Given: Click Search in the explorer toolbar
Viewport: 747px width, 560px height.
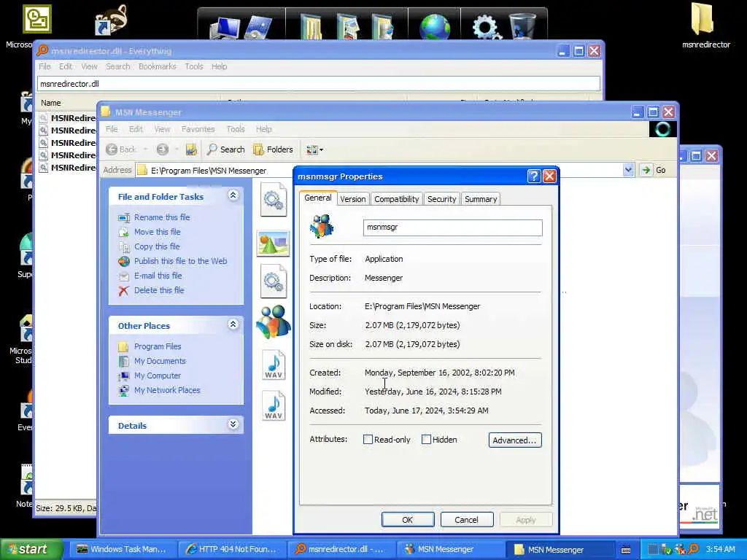Looking at the screenshot, I should [x=226, y=149].
